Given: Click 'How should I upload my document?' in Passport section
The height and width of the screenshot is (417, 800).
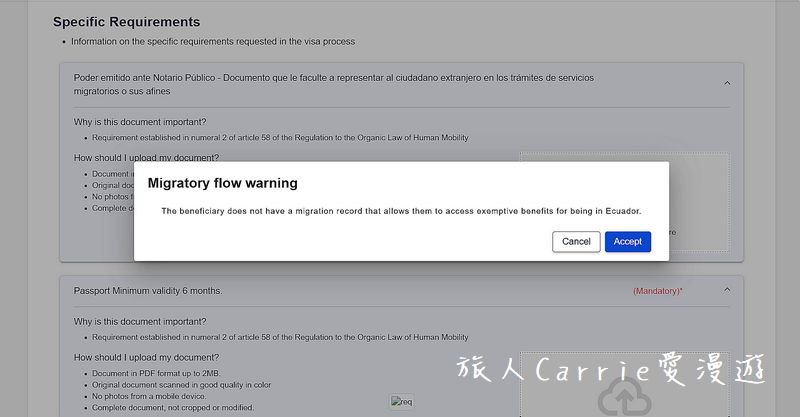Looking at the screenshot, I should point(146,357).
